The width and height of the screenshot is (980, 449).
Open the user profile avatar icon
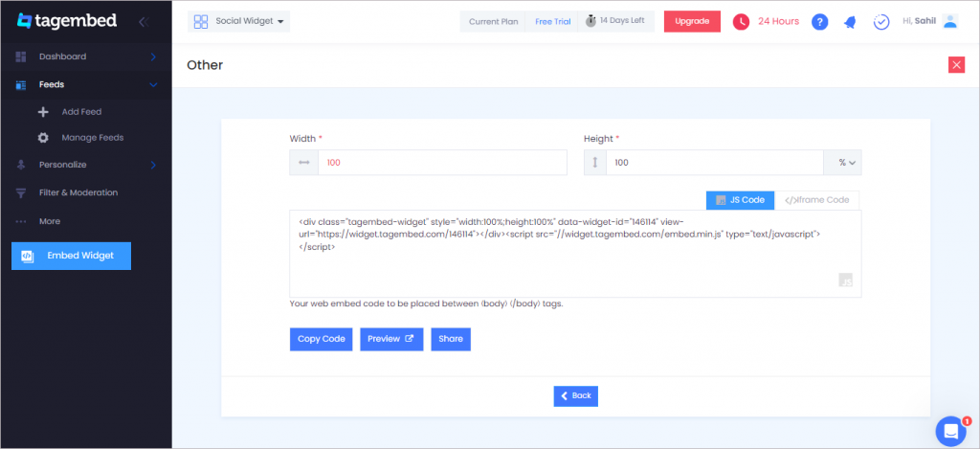tap(950, 21)
